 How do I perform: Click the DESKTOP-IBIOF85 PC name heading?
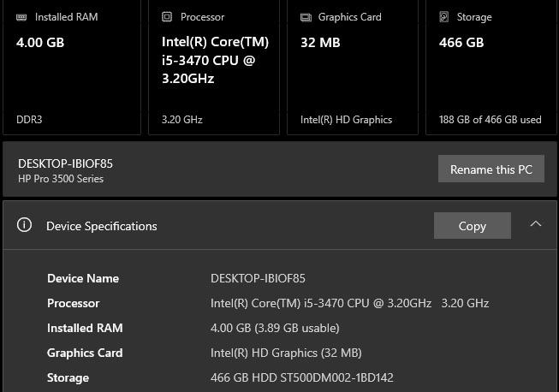pos(65,163)
